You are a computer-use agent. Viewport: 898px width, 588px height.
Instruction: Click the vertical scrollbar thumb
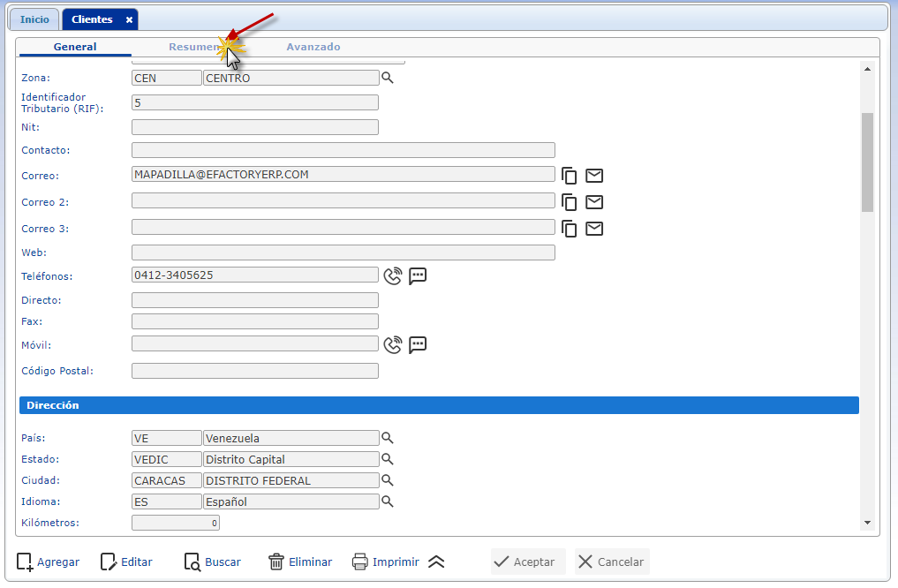pos(867,162)
